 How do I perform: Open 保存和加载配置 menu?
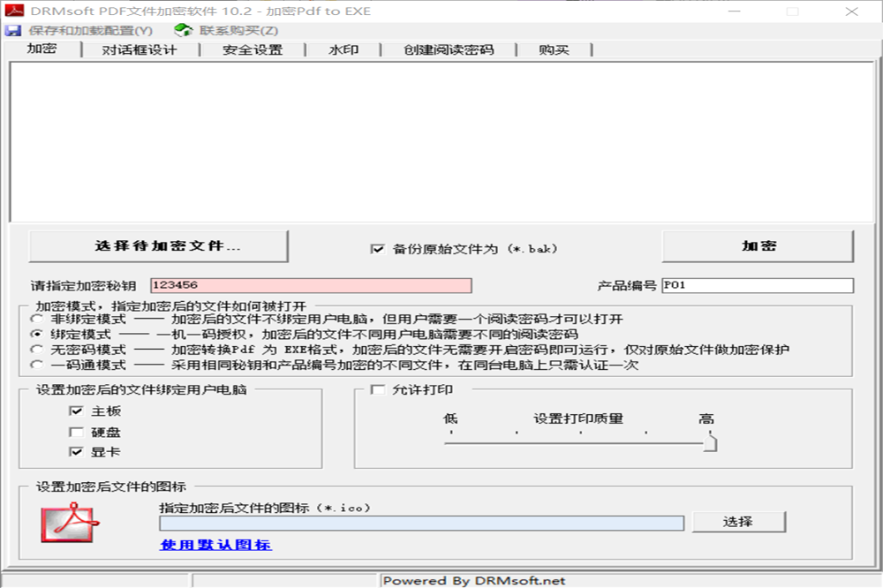(90, 31)
